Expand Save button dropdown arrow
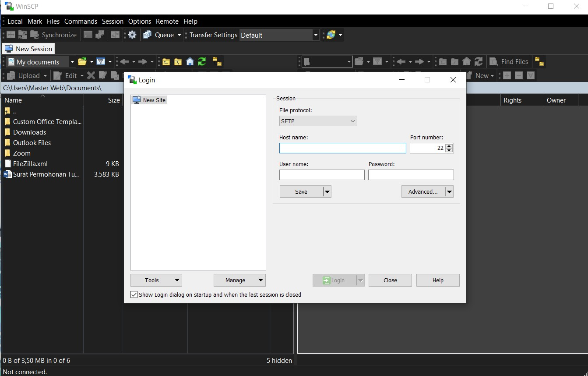Viewport: 588px width, 376px height. pos(327,192)
